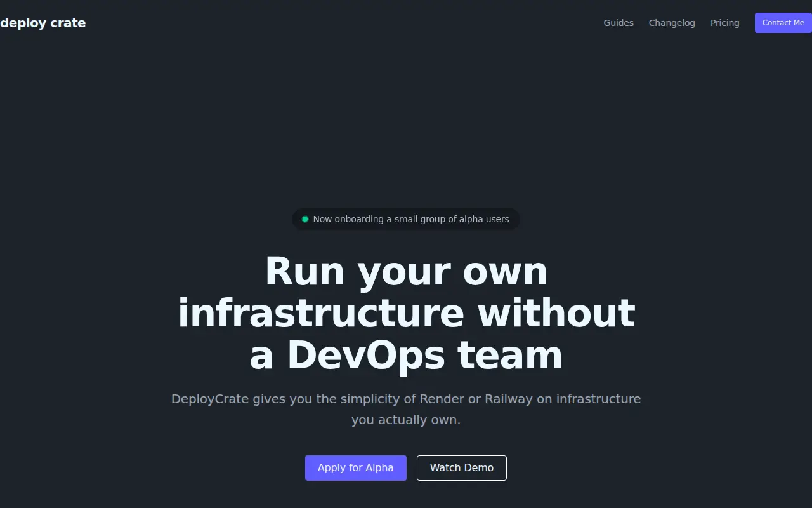Select the headline "Run your own infrastructure without a DevOps team"

406,313
